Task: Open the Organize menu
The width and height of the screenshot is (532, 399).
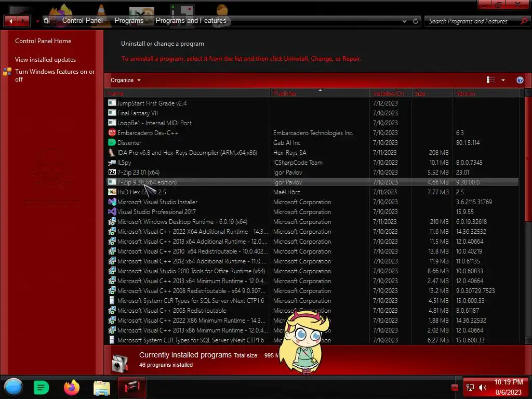Action: (x=125, y=80)
